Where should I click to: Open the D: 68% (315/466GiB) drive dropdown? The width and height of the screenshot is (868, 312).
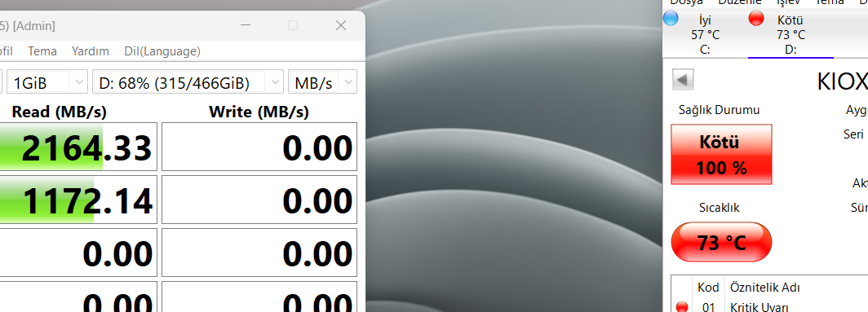[x=188, y=83]
